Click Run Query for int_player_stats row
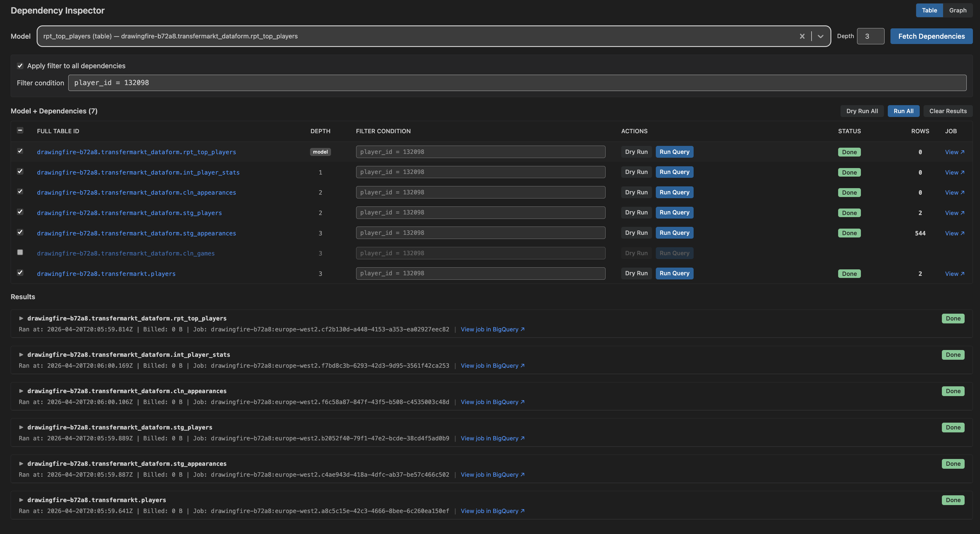The image size is (980, 534). pyautogui.click(x=674, y=172)
